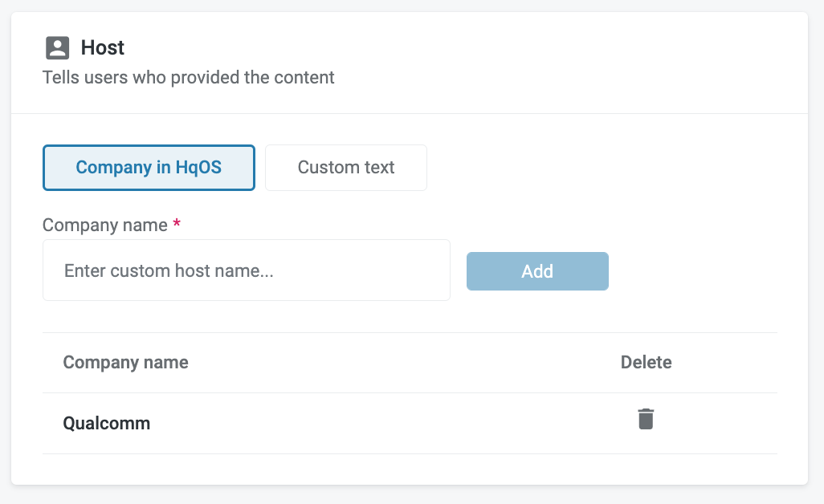
Task: Delete Qualcomm using the trash icon
Action: click(646, 419)
